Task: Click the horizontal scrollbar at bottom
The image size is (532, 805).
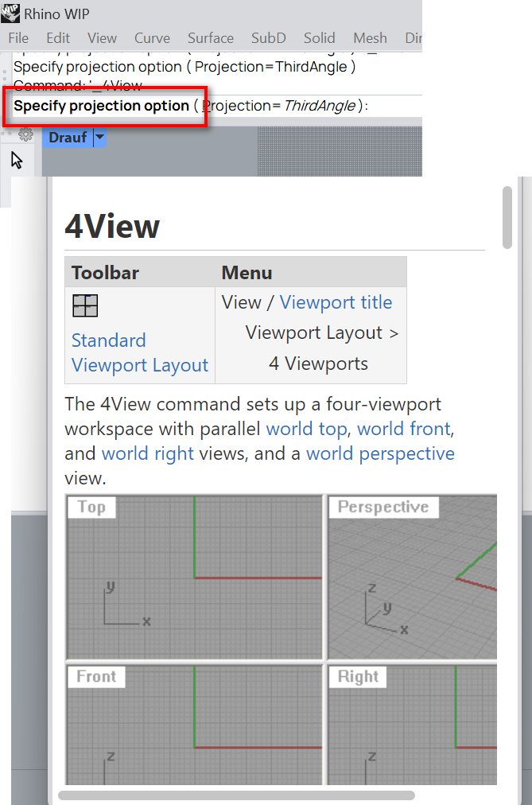Action: pos(236,795)
